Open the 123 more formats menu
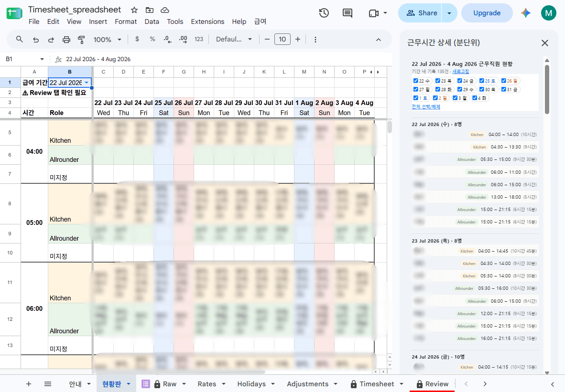Image resolution: width=565 pixels, height=392 pixels. click(199, 39)
